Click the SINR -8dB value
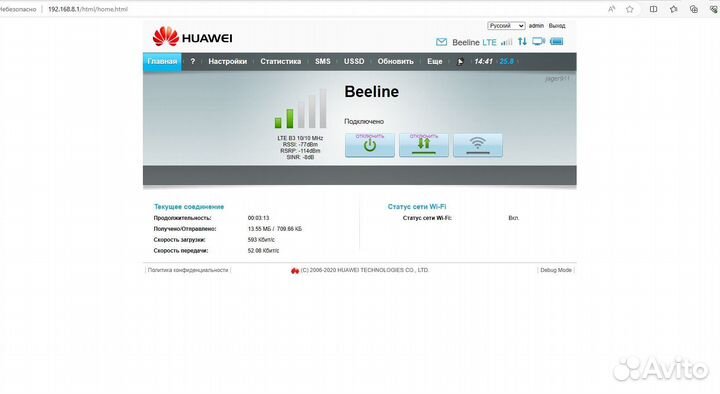 300,158
